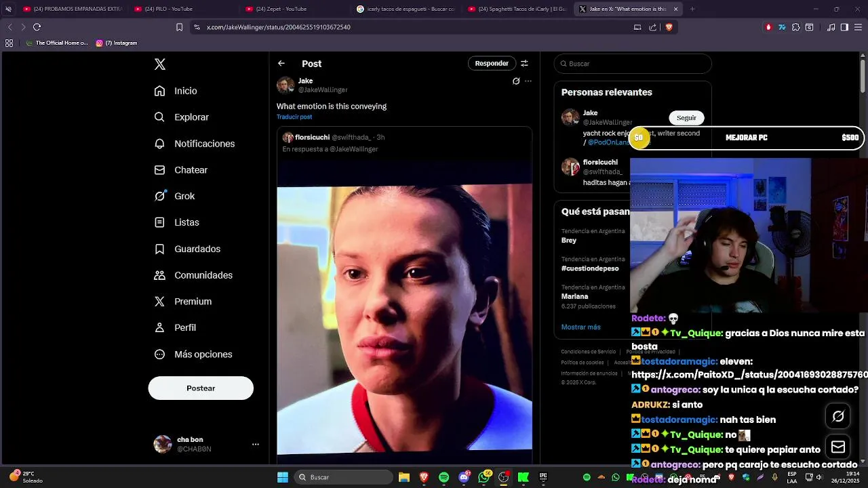Open account menu dots next to cha bon
The height and width of the screenshot is (488, 868).
256,445
